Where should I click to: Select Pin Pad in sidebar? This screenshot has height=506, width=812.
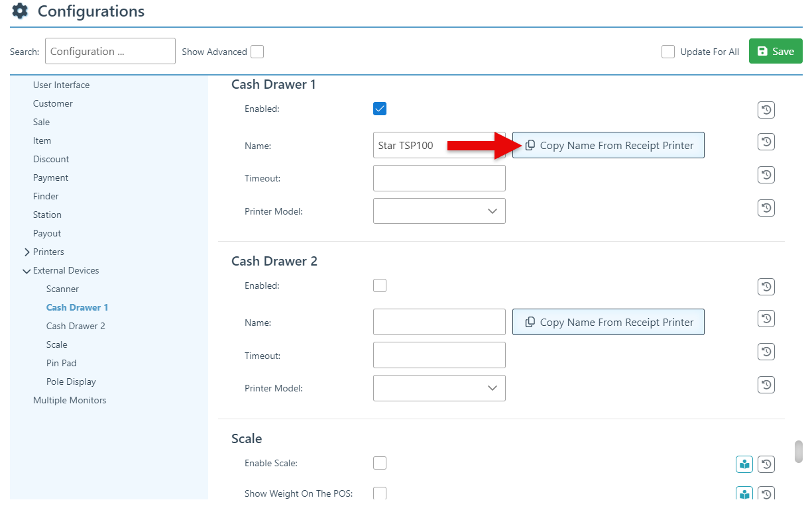pyautogui.click(x=61, y=363)
